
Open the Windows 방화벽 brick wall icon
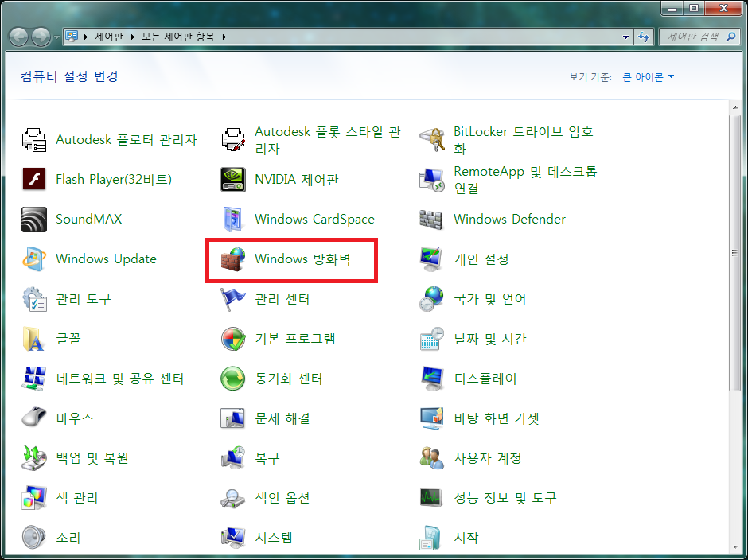click(233, 259)
